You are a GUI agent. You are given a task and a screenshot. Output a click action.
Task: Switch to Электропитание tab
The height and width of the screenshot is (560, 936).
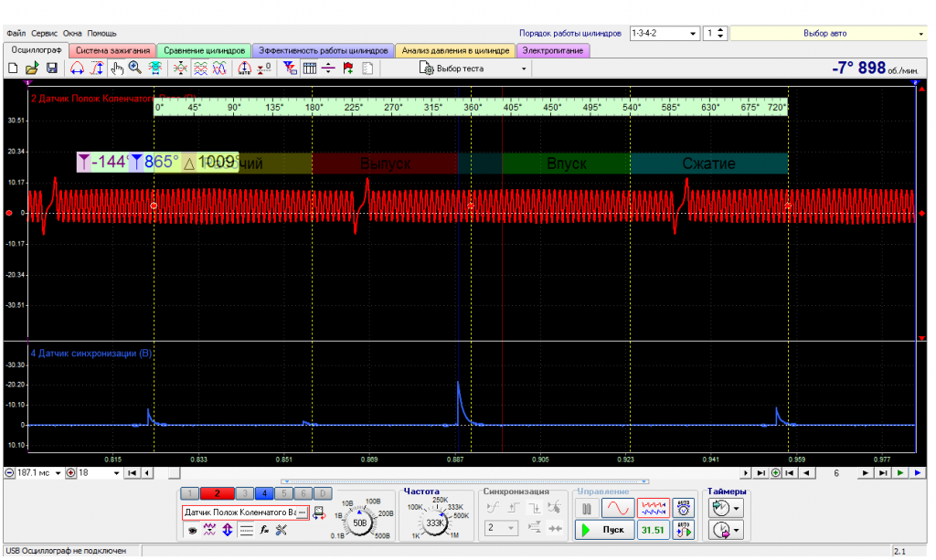click(553, 50)
